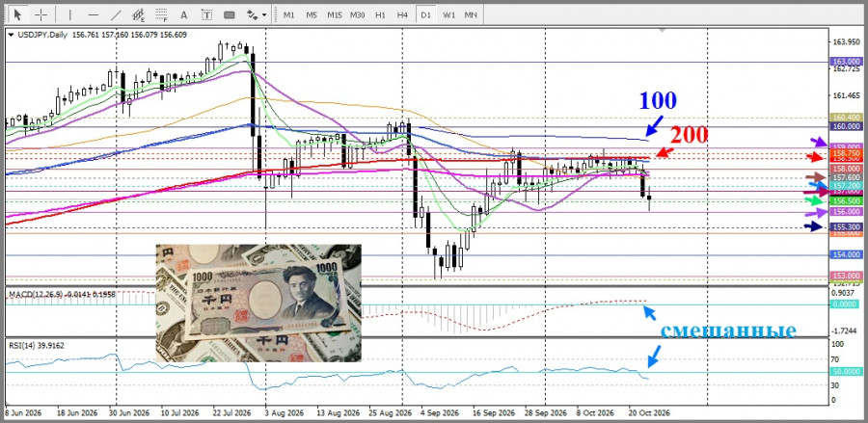The image size is (868, 423).
Task: Click the OHLC values 156.761 157.160 156.079 156.609
Action: 129,35
